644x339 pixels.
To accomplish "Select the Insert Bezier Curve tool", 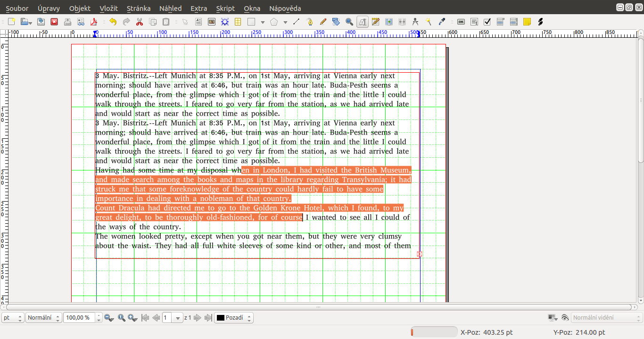I will point(309,22).
